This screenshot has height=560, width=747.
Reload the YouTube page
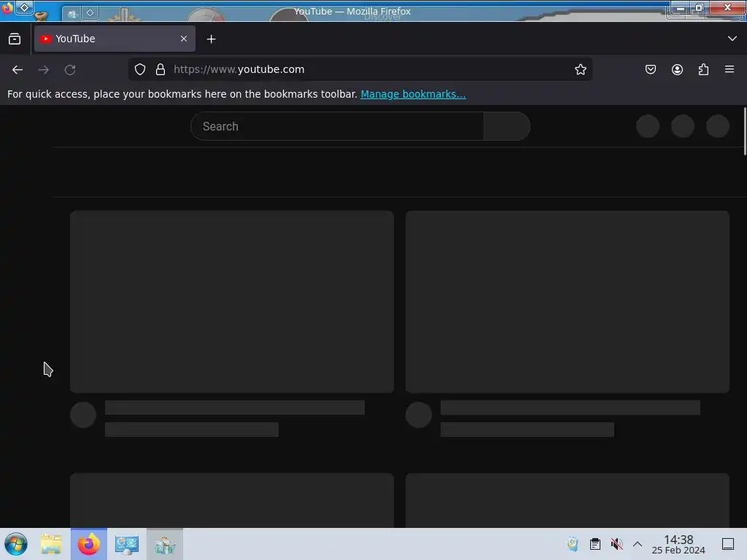[x=70, y=70]
